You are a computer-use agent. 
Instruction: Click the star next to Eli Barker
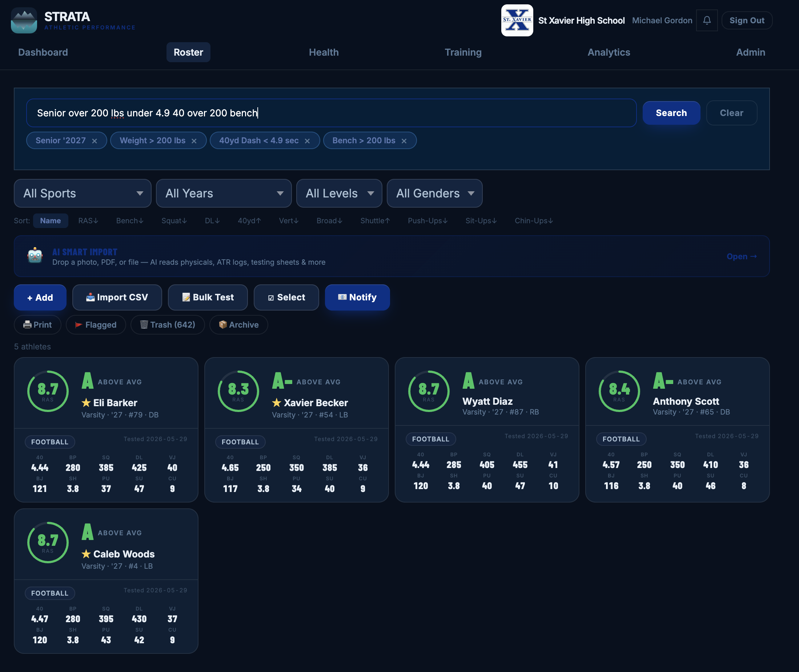86,403
